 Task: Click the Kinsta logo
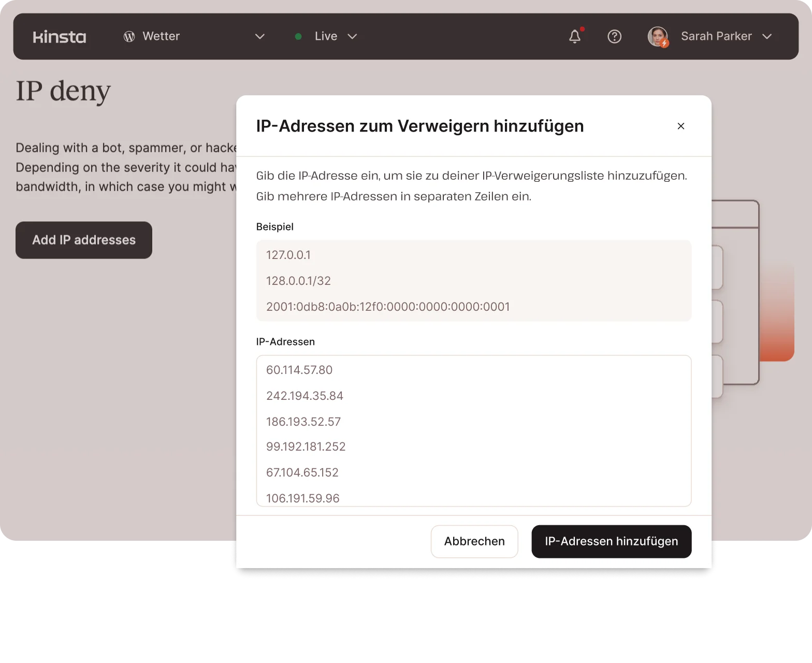(60, 37)
